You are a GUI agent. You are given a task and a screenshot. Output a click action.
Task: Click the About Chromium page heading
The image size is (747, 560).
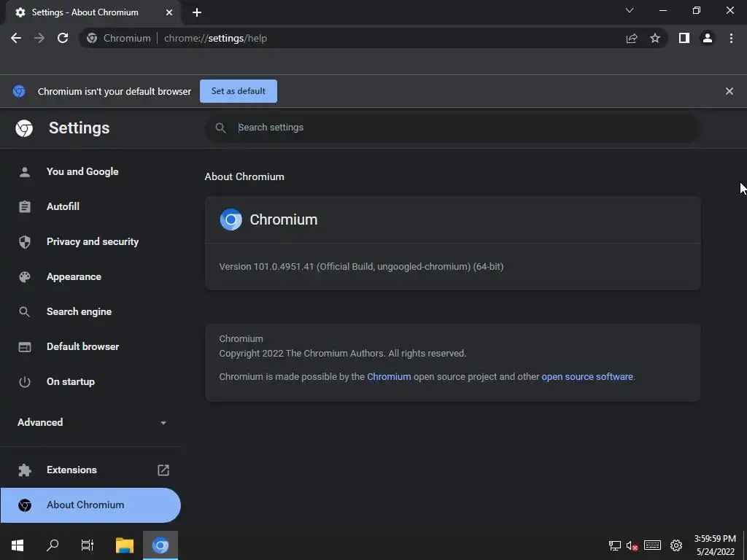244,176
